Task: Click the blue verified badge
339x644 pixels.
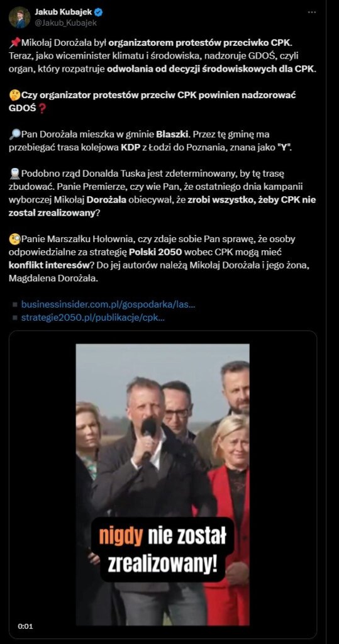Action: (99, 13)
